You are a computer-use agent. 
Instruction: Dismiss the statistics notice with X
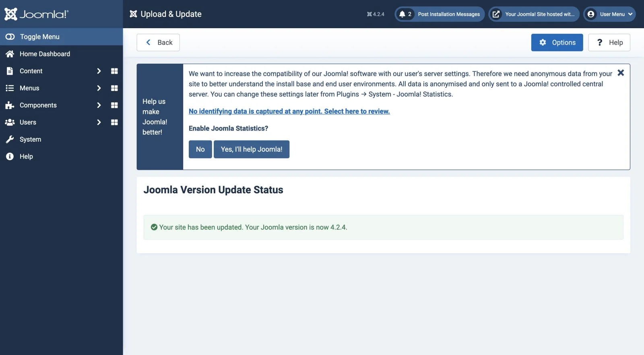(x=621, y=73)
